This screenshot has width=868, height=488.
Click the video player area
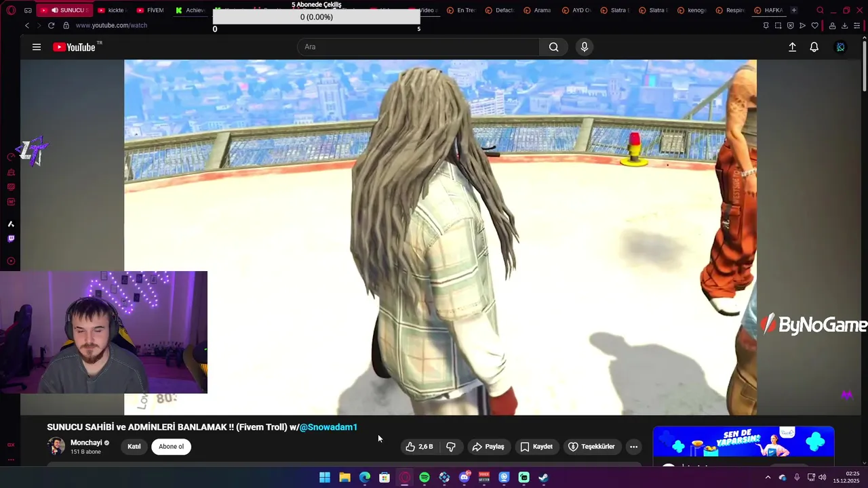pyautogui.click(x=440, y=237)
